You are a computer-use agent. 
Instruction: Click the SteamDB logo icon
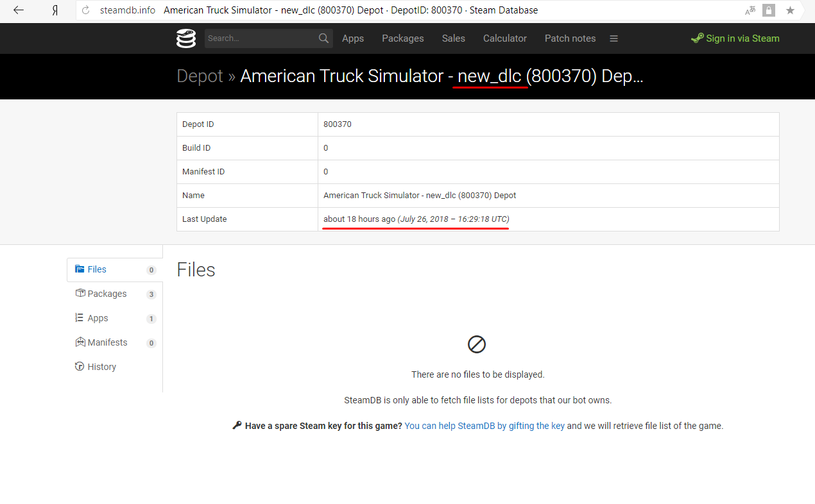point(186,38)
